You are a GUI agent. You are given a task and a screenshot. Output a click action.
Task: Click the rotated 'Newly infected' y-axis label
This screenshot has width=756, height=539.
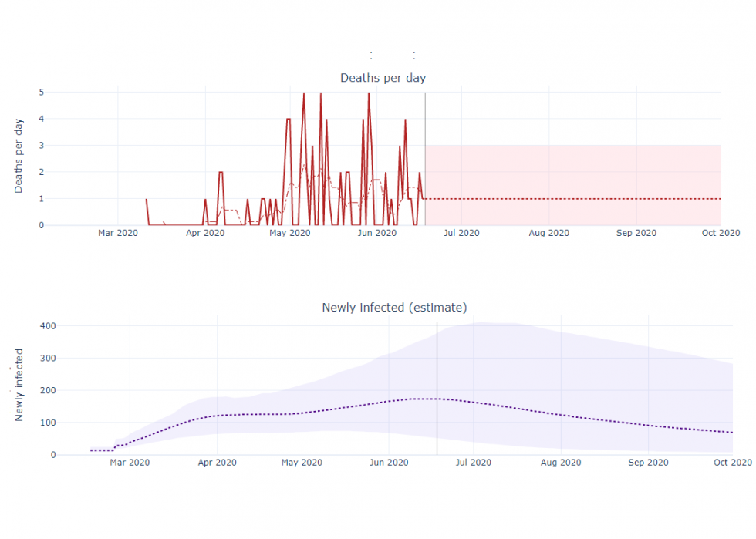click(x=19, y=385)
